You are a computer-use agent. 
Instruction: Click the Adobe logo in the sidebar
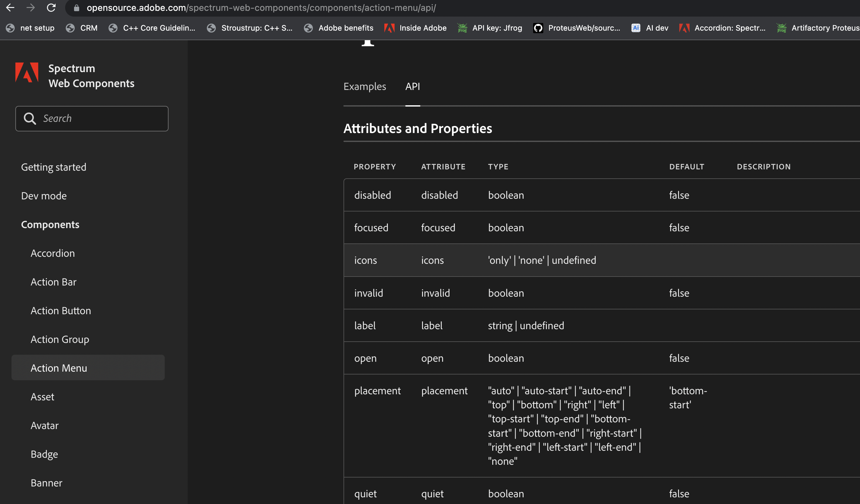click(x=26, y=72)
